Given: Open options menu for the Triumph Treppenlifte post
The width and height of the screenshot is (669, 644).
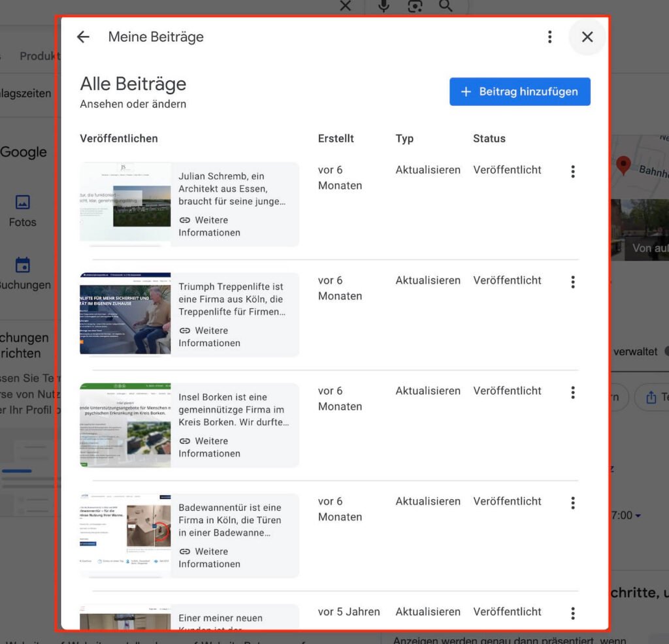Looking at the screenshot, I should 573,282.
